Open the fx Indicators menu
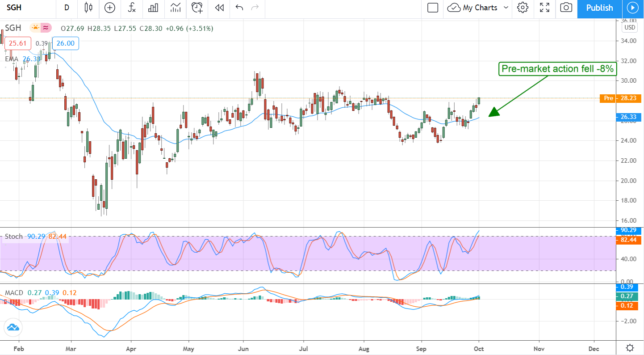Viewport: 644px width, 355px height. [x=132, y=8]
